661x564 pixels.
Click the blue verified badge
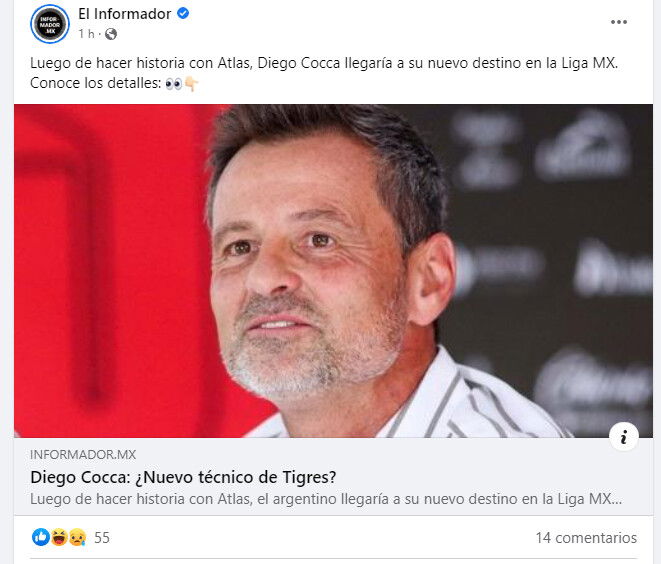pos(183,13)
